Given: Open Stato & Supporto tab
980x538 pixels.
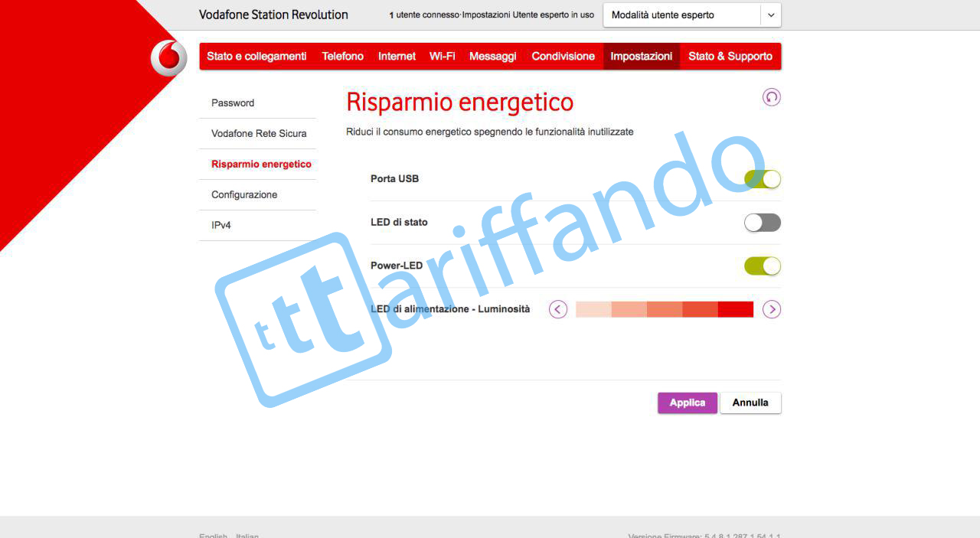Looking at the screenshot, I should tap(730, 57).
